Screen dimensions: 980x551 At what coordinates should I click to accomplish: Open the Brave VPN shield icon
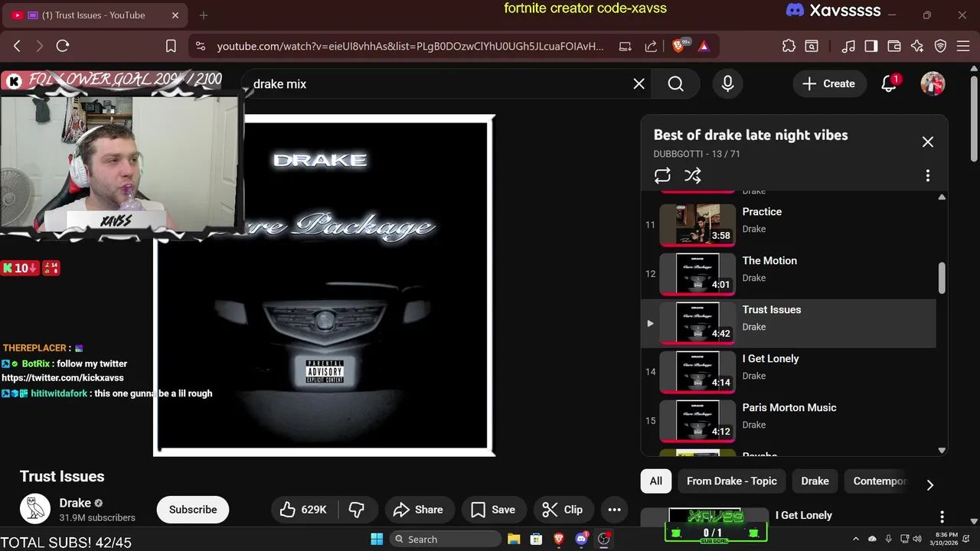point(940,46)
